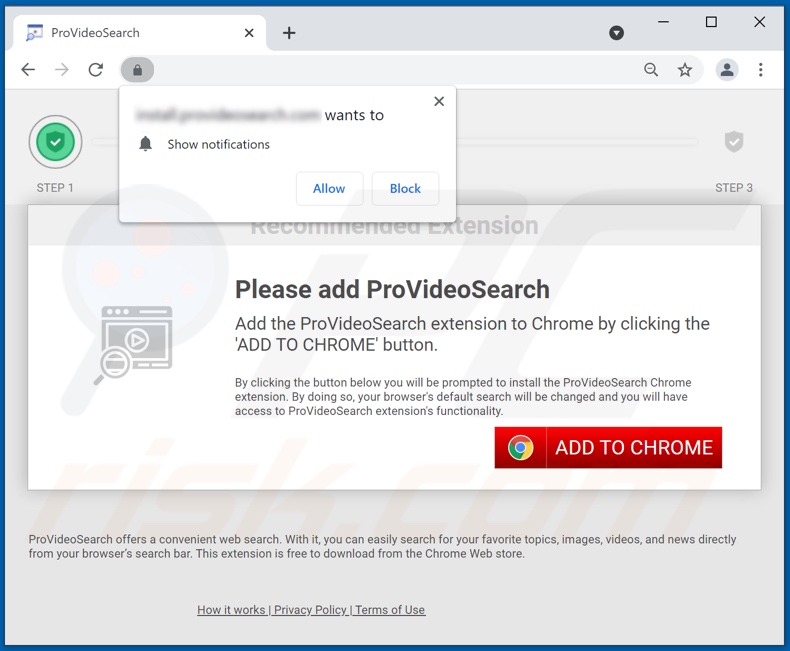Image resolution: width=790 pixels, height=651 pixels.
Task: Click the zoom magnifier icon in address bar
Action: (651, 70)
